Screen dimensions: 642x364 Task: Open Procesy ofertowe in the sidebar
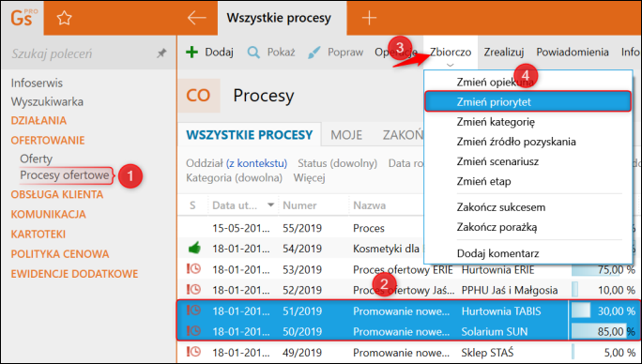click(65, 175)
